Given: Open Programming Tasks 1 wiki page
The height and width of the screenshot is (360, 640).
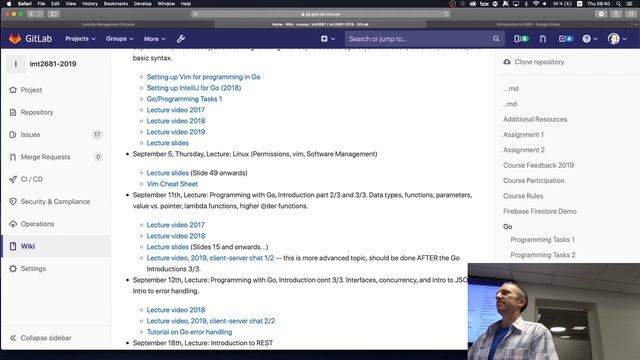Looking at the screenshot, I should tap(542, 240).
